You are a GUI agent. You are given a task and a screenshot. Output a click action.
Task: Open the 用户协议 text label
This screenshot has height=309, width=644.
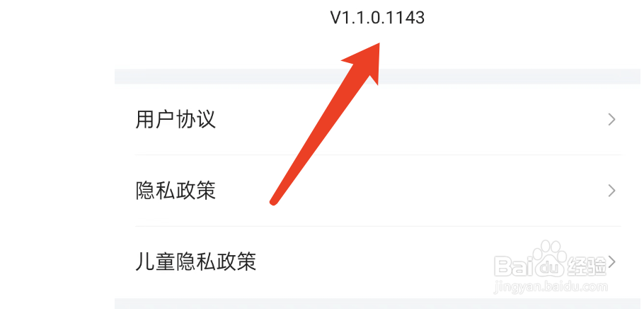176,120
